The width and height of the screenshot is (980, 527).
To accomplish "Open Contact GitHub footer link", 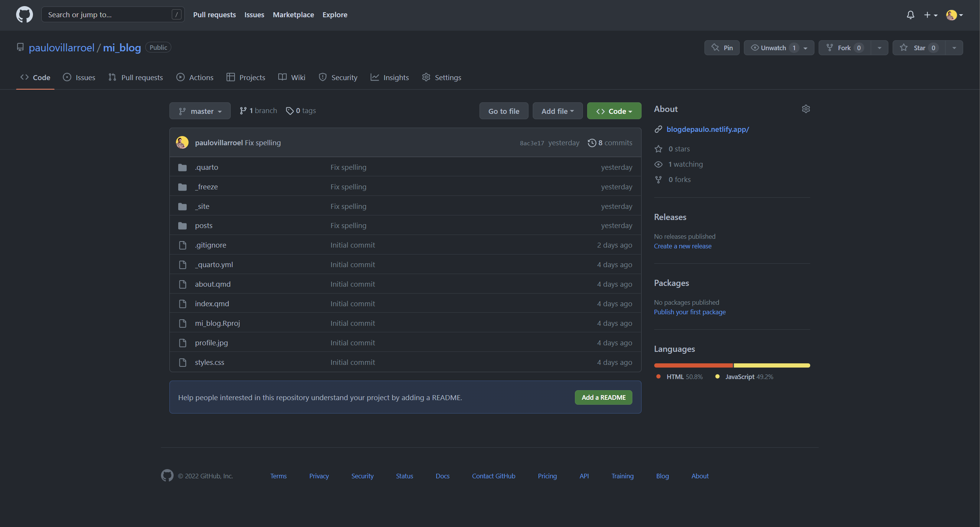I will tap(493, 476).
